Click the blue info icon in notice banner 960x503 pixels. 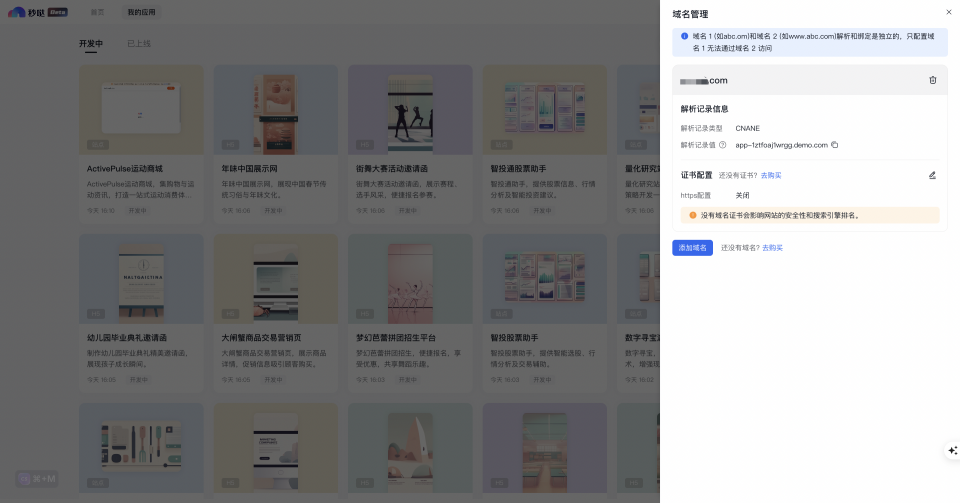click(684, 36)
